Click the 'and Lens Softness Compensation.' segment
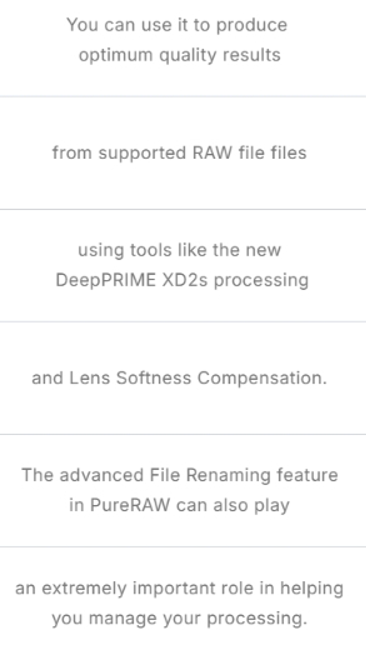The width and height of the screenshot is (366, 652). pos(179,378)
